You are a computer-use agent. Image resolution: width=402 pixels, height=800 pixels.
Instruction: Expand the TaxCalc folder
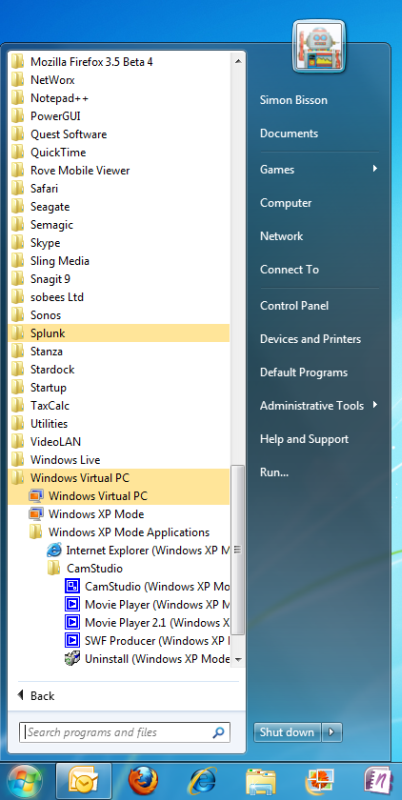click(x=119, y=406)
